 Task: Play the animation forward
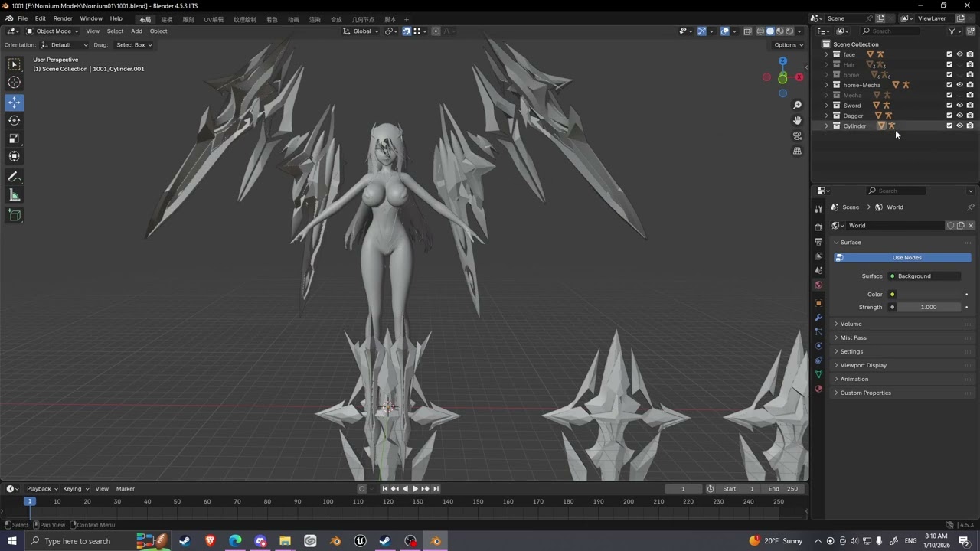tap(415, 489)
